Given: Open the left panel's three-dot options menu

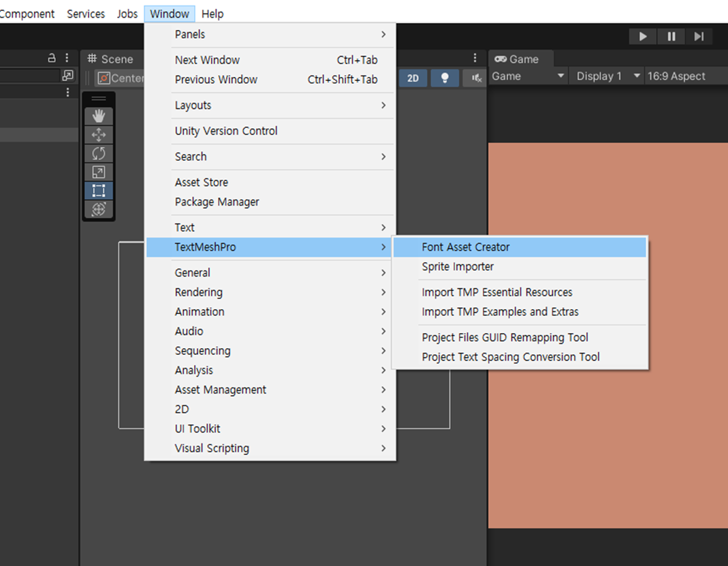Looking at the screenshot, I should pos(67,58).
